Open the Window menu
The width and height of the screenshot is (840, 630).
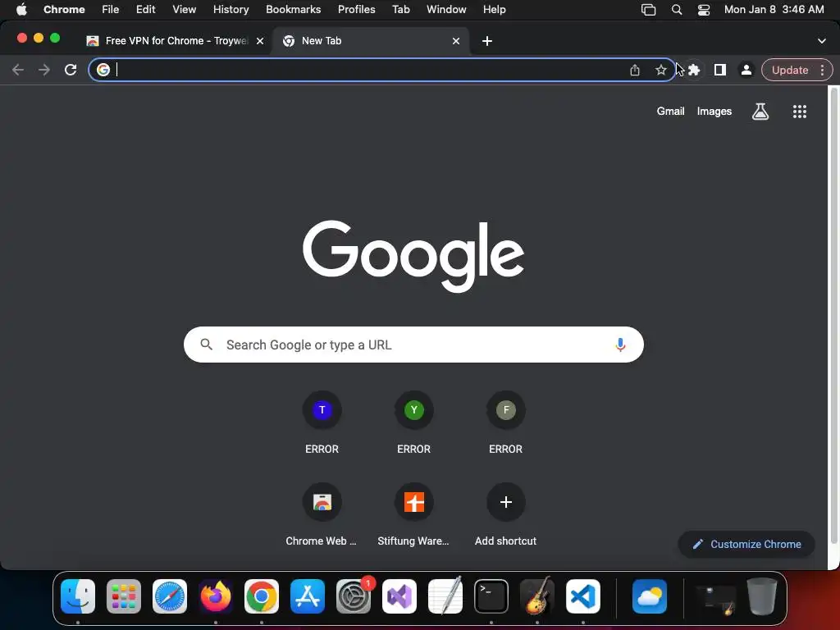tap(446, 10)
